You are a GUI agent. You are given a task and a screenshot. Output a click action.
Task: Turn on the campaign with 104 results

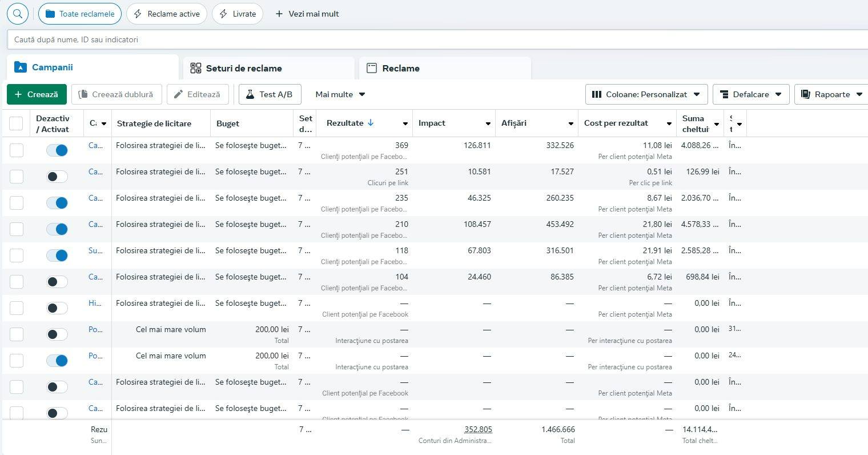[57, 282]
